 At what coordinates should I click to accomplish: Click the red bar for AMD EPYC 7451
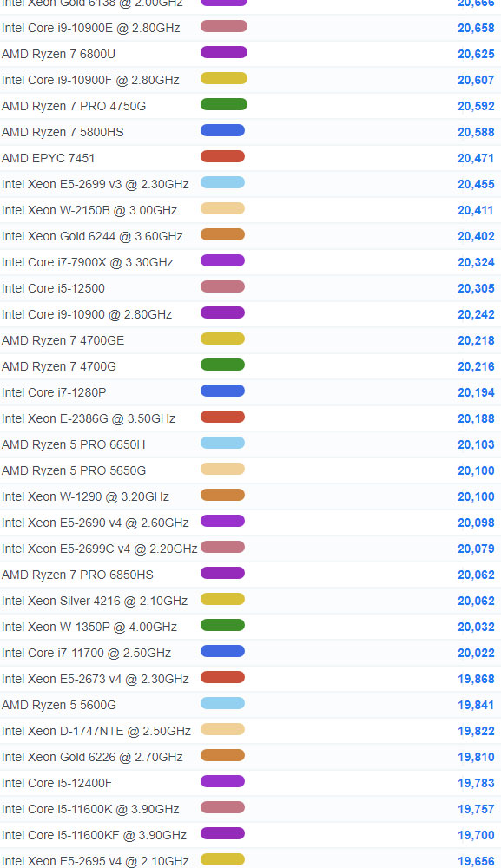(222, 156)
